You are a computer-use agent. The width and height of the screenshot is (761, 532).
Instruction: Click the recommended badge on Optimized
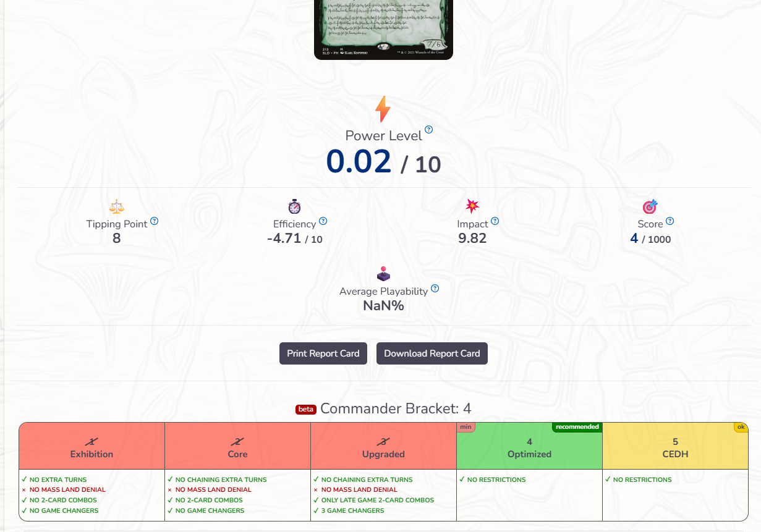577,427
